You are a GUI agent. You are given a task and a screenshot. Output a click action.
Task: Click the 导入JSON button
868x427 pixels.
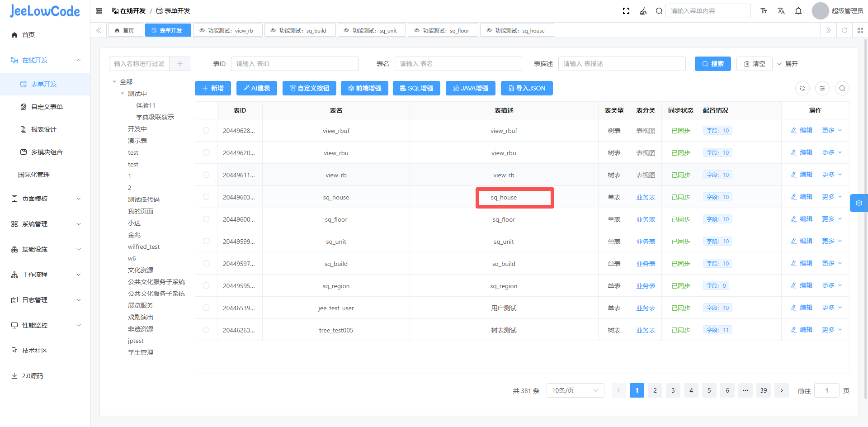coord(527,88)
